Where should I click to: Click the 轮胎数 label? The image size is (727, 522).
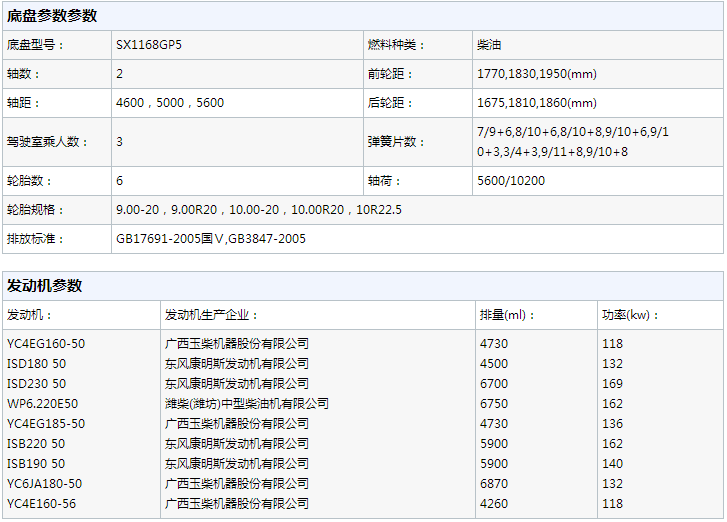click(x=29, y=180)
